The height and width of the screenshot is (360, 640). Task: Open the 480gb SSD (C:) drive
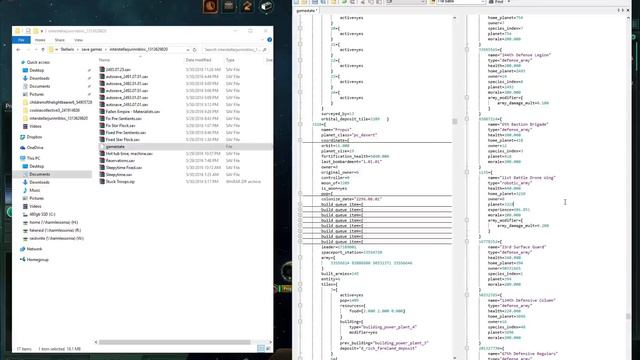(42, 214)
